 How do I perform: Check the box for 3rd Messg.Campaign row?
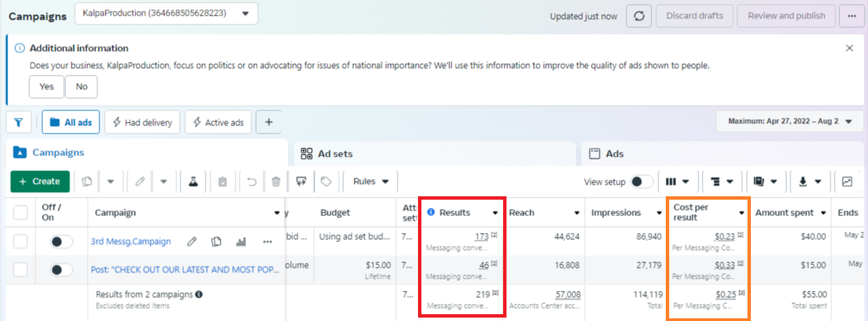(21, 241)
